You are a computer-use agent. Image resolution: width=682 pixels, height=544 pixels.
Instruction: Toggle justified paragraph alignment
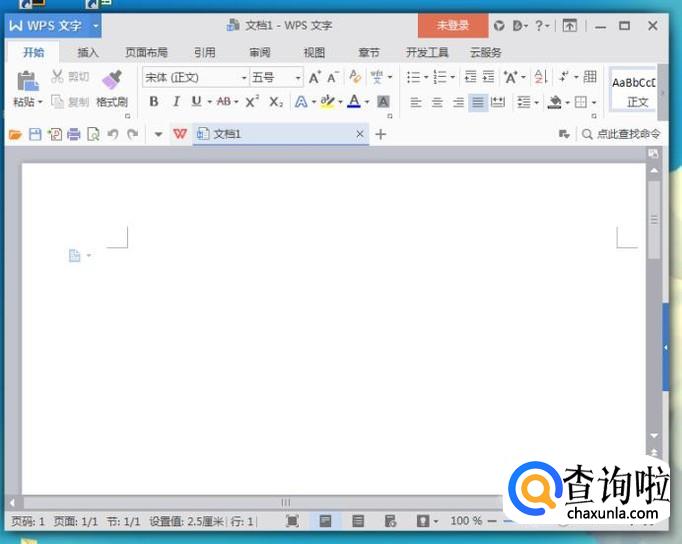click(x=478, y=103)
